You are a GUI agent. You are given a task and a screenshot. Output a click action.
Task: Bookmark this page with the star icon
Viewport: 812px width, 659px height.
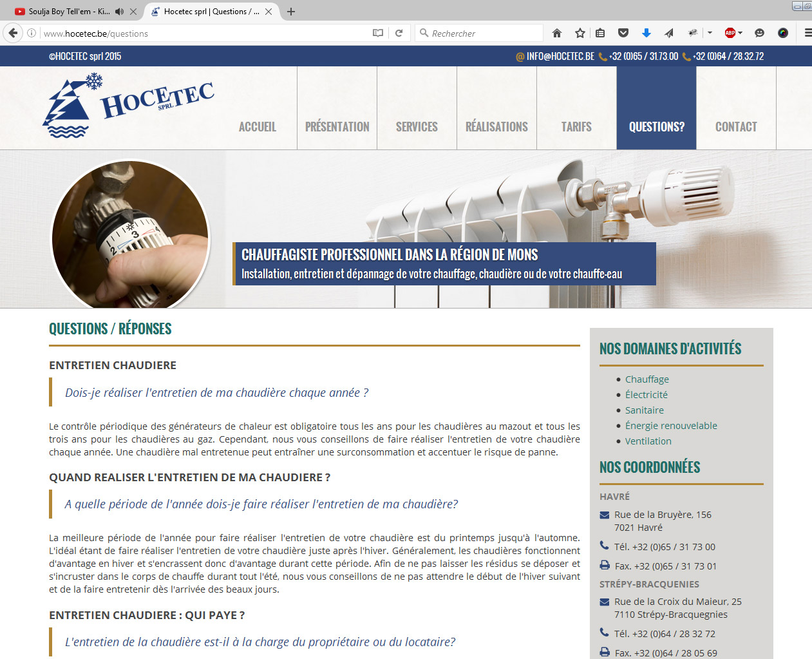(x=580, y=33)
